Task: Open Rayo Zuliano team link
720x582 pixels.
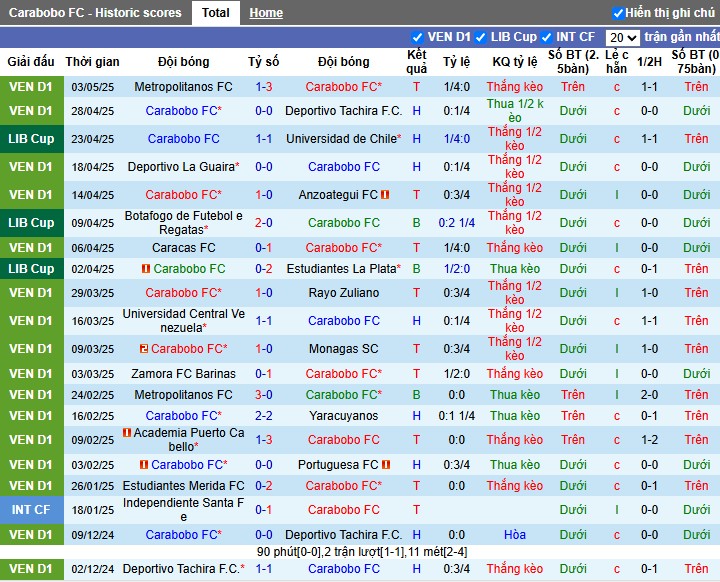Action: pos(343,293)
